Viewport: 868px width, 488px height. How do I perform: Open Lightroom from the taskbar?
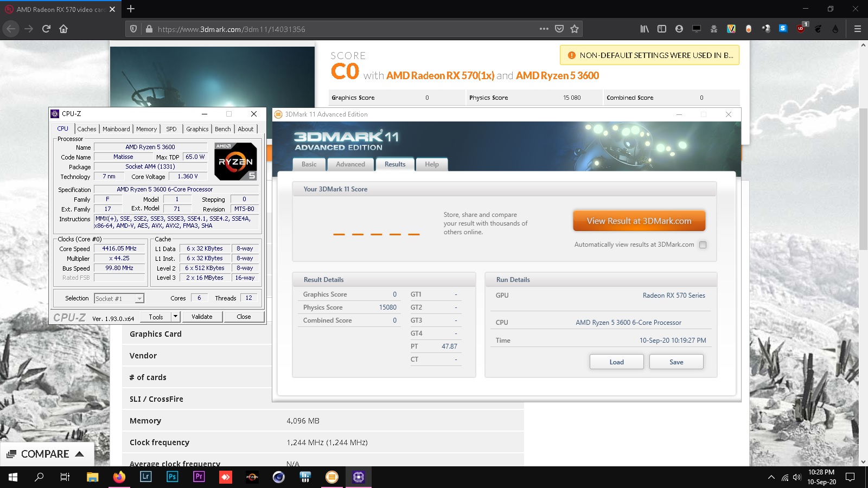145,477
